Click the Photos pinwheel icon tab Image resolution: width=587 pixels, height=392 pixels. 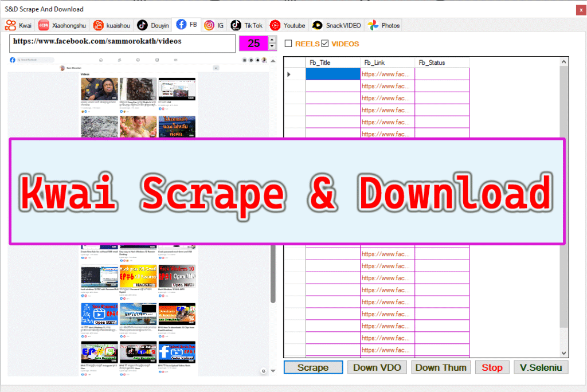pos(373,25)
